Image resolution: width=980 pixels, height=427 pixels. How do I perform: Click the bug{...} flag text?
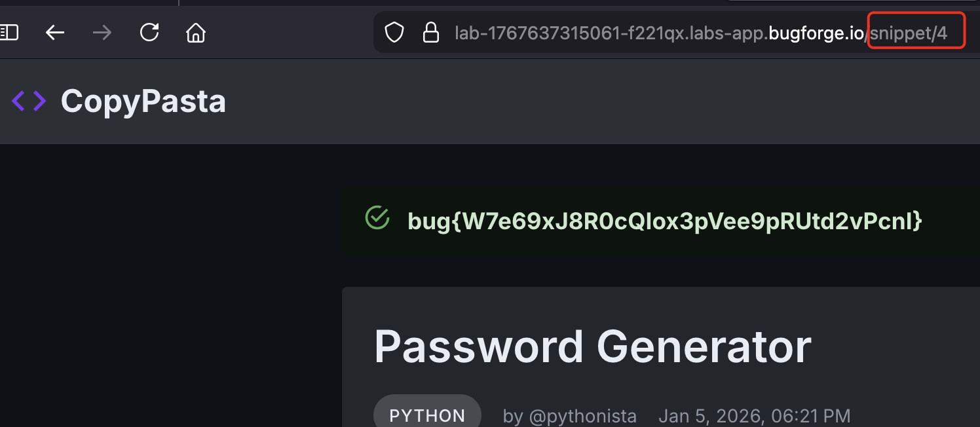(664, 221)
